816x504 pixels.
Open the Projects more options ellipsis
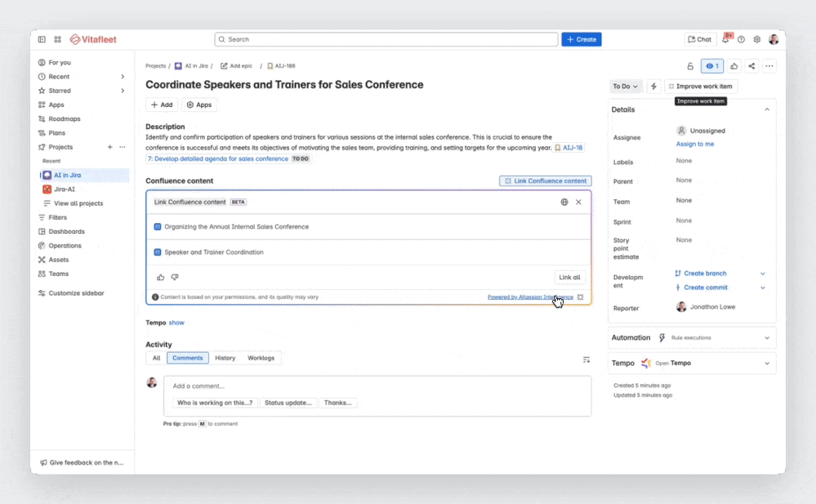[123, 147]
